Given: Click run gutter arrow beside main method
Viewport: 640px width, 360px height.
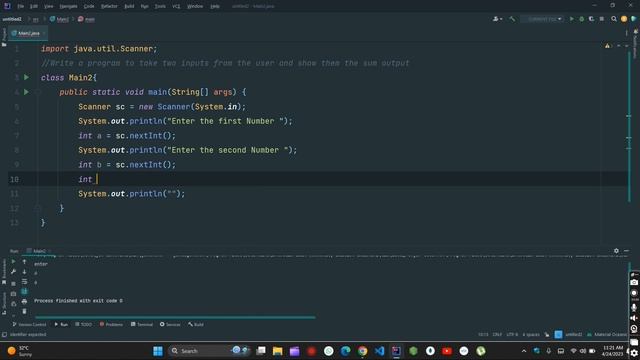Looking at the screenshot, I should click(27, 92).
